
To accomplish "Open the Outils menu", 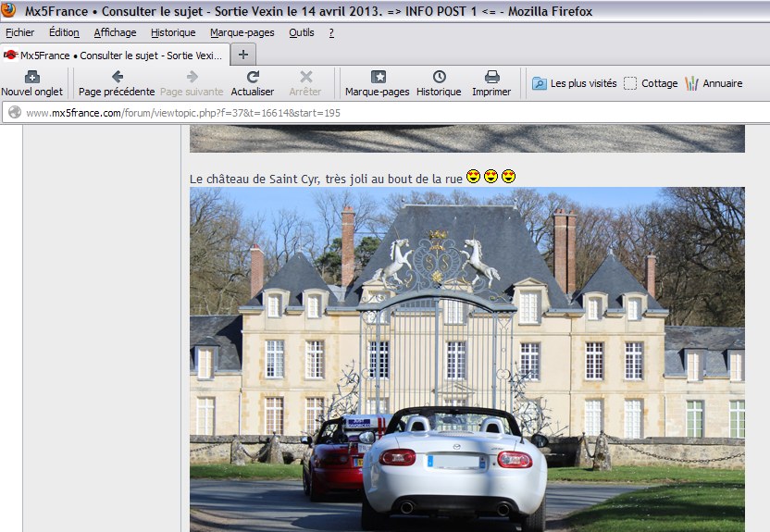I will coord(302,32).
